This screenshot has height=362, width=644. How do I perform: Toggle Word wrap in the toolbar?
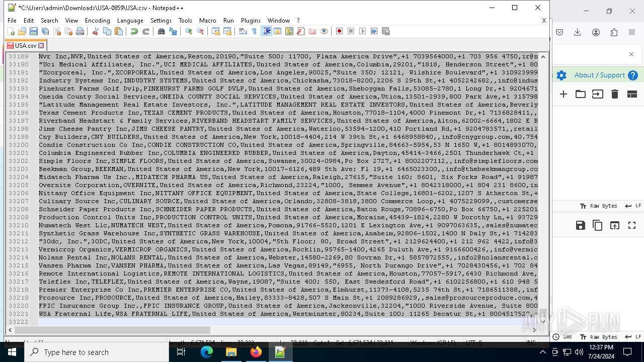[243, 31]
